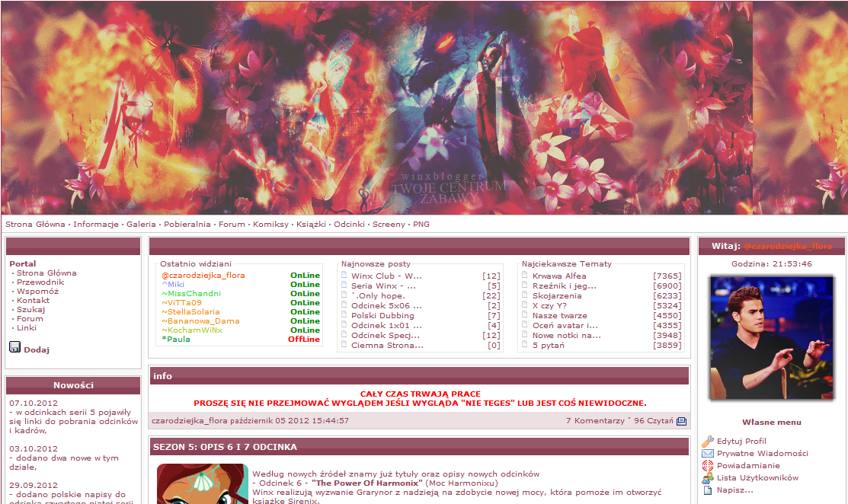Screen dimensions: 848x504
Task: Click the floppy disk Dodaj icon
Action: 15,347
